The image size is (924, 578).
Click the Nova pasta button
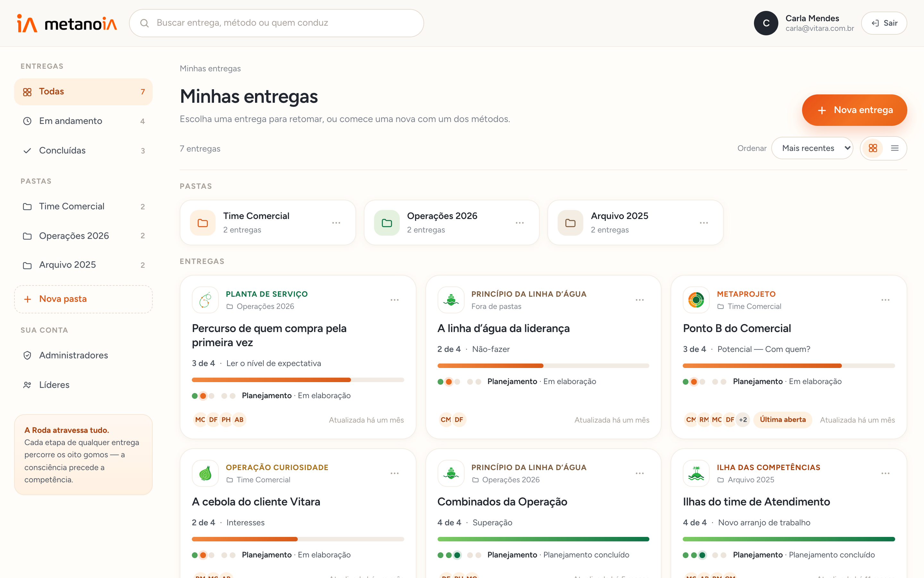[x=83, y=299]
